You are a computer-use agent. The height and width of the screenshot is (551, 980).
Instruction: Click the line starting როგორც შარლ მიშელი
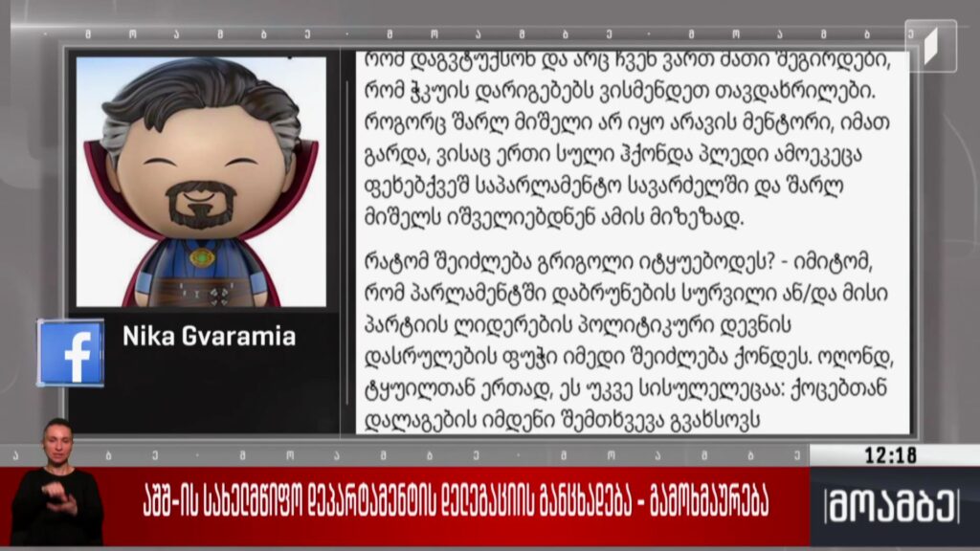627,122
